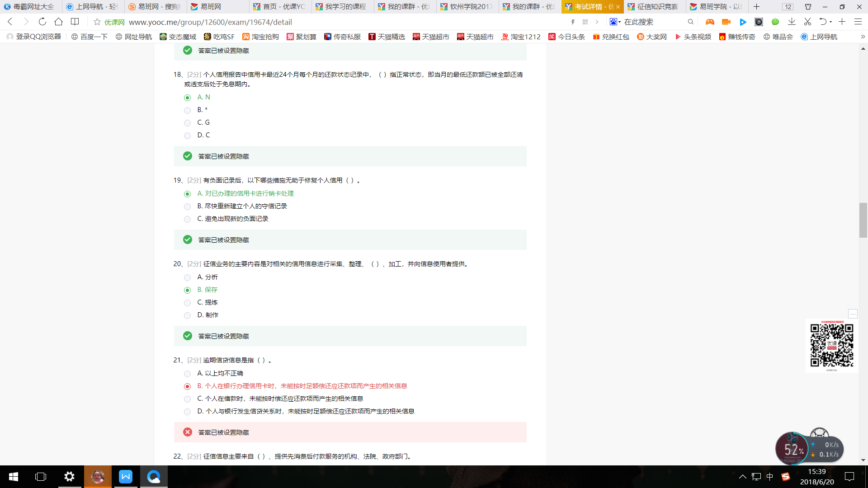Viewport: 868px width, 488px height.
Task: Expand the bookmarks bar overflow chevron
Action: pos(863,37)
